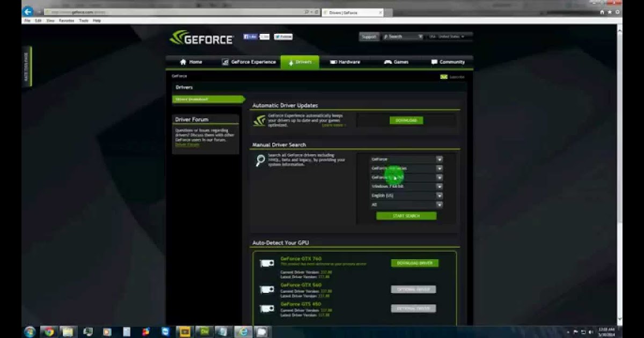Image resolution: width=644 pixels, height=338 pixels.
Task: Click the Driver Download sidebar item
Action: 209,99
